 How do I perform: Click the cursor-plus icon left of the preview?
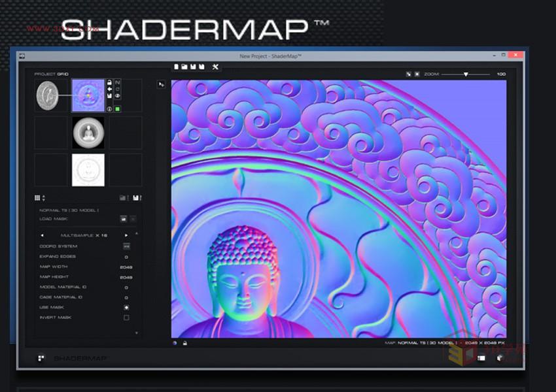(162, 84)
